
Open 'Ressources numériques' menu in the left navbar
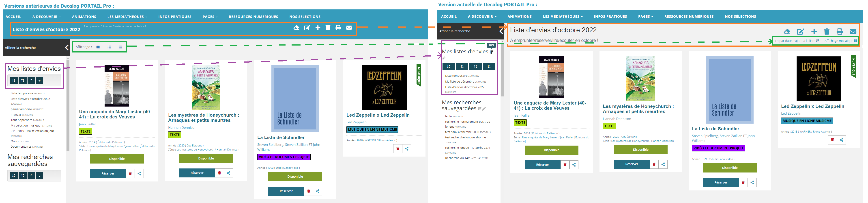[x=253, y=17]
